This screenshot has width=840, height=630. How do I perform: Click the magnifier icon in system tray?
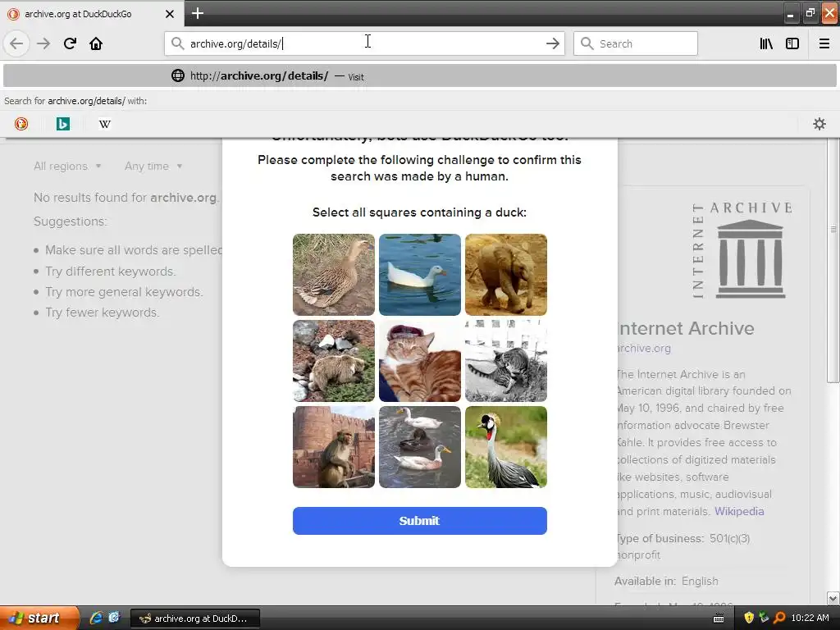pos(779,619)
